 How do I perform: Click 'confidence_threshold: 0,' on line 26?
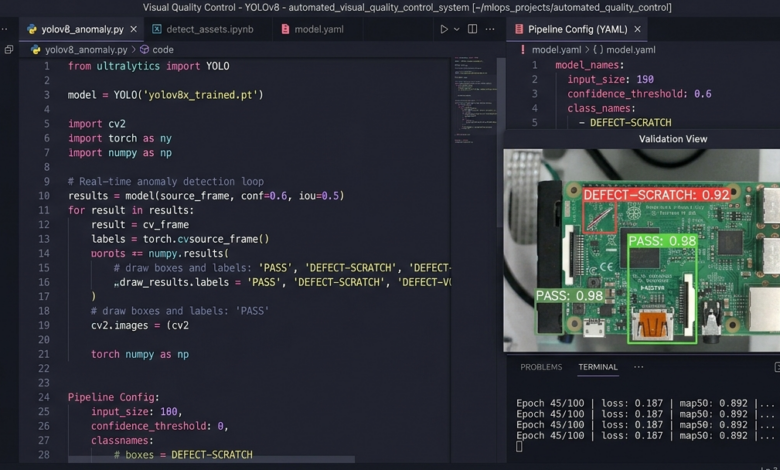[159, 426]
